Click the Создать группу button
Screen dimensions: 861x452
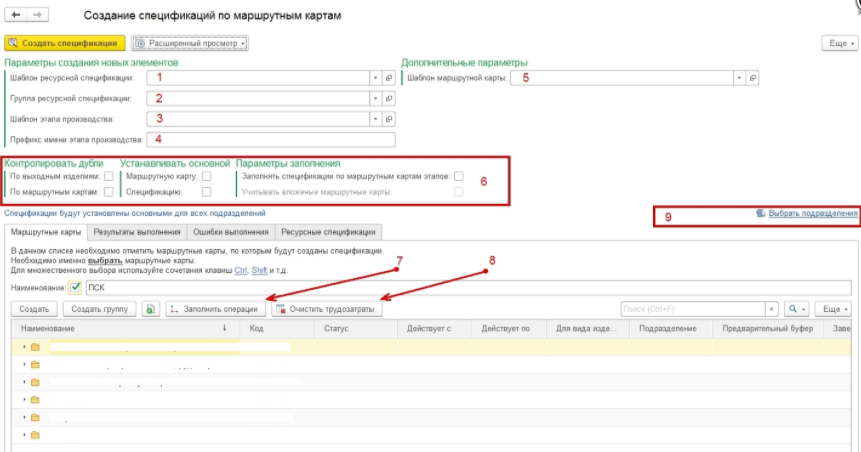(x=99, y=309)
